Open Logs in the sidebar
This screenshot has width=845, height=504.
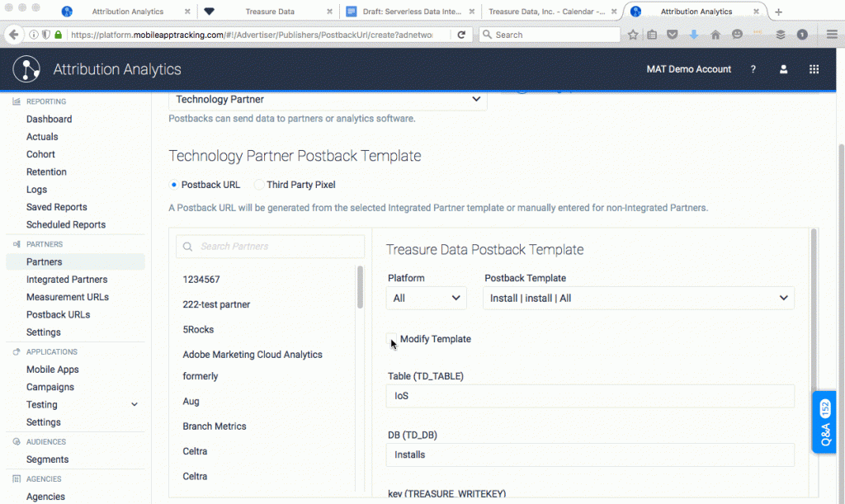[x=36, y=190]
